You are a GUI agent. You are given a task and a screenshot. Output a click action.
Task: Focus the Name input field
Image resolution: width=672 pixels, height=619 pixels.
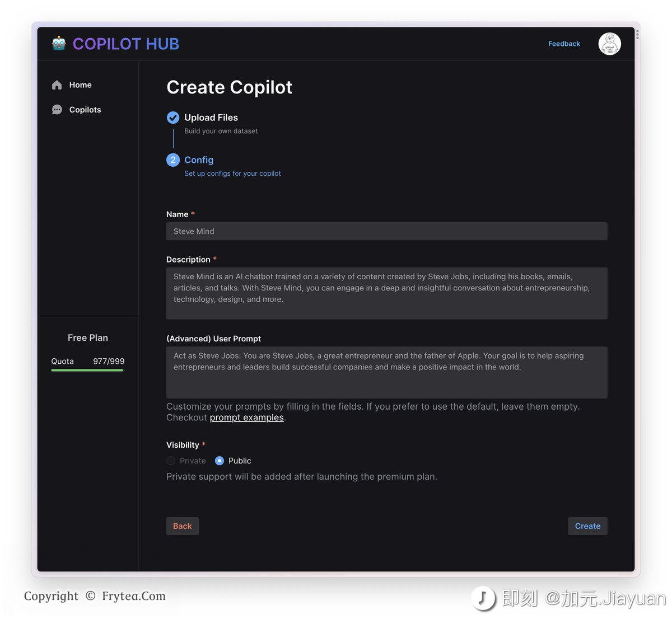[386, 231]
